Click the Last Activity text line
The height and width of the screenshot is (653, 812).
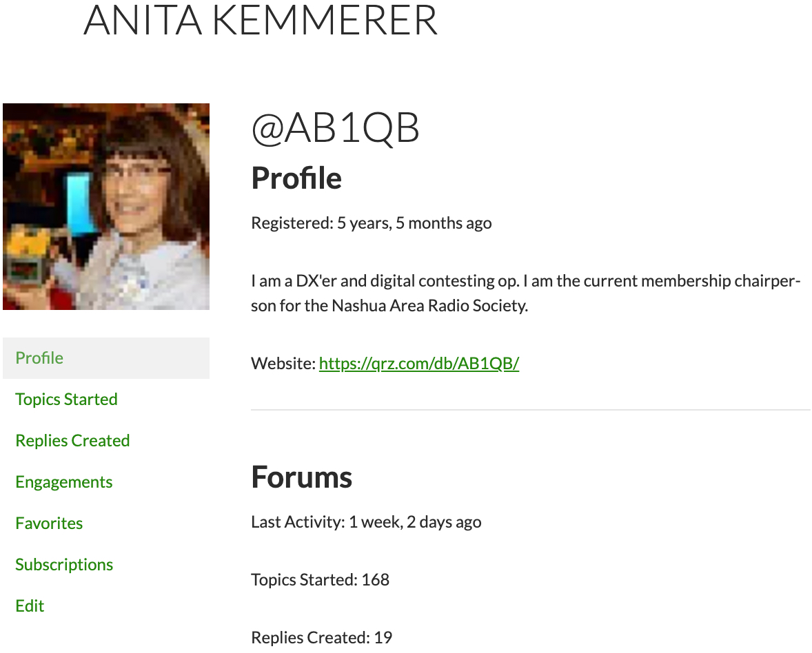coord(366,522)
